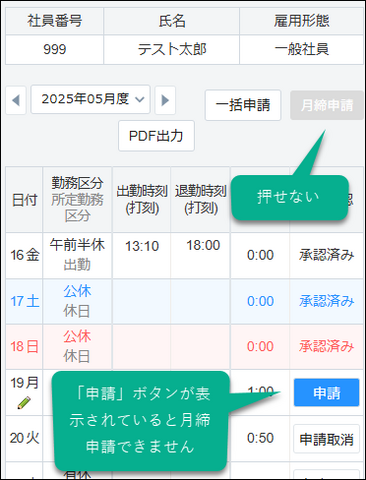This screenshot has height=480, width=366.
Task: Click the 0:50 value in 20火 row
Action: click(x=260, y=438)
